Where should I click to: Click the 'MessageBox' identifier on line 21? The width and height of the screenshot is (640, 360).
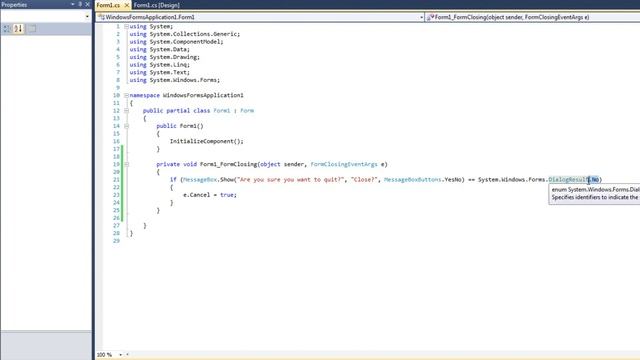(200, 180)
